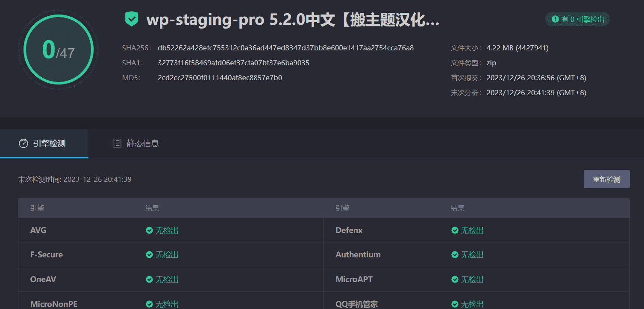
Task: Click the 0/47 detection score circle
Action: 59,50
